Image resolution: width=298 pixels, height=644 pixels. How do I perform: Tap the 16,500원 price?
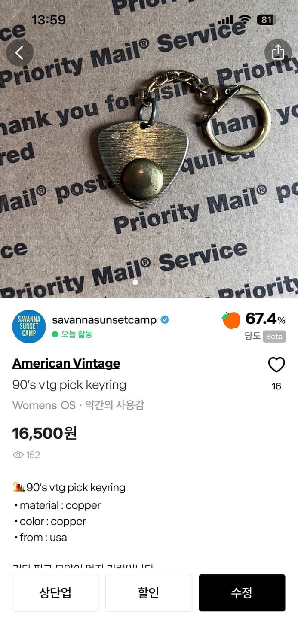point(45,433)
